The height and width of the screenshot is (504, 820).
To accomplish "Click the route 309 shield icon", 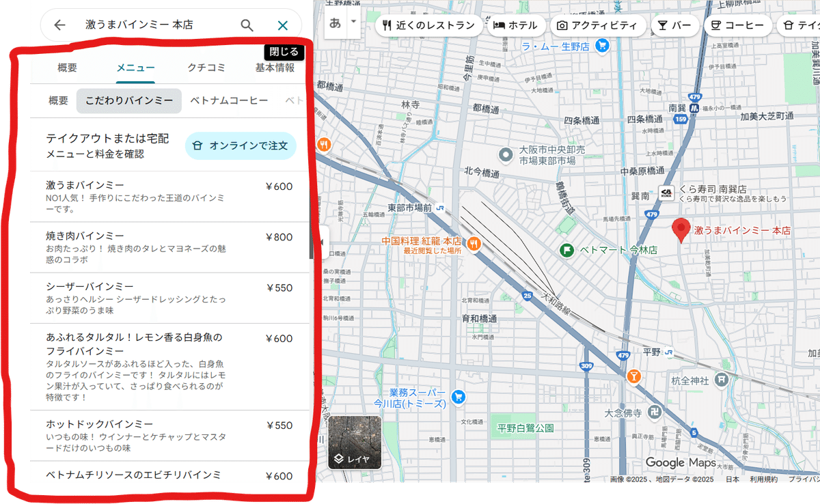I will [x=586, y=367].
